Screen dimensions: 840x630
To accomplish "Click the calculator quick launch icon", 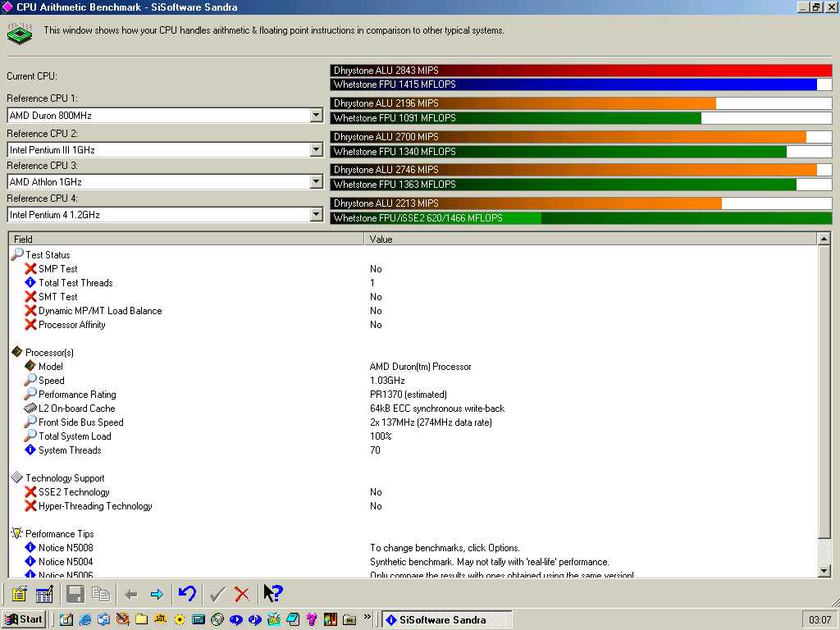I will coord(199,620).
